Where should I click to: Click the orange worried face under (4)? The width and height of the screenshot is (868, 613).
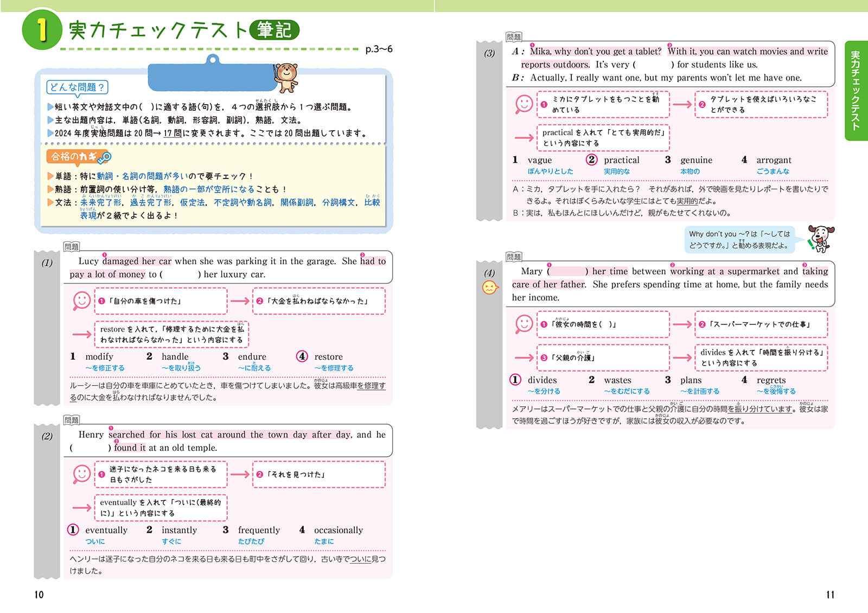[x=490, y=288]
